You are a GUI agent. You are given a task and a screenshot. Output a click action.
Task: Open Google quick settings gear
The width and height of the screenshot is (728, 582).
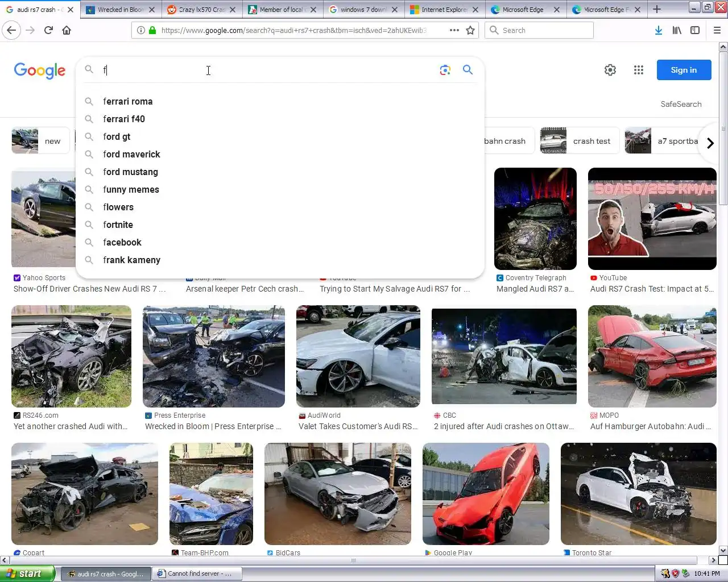point(610,70)
